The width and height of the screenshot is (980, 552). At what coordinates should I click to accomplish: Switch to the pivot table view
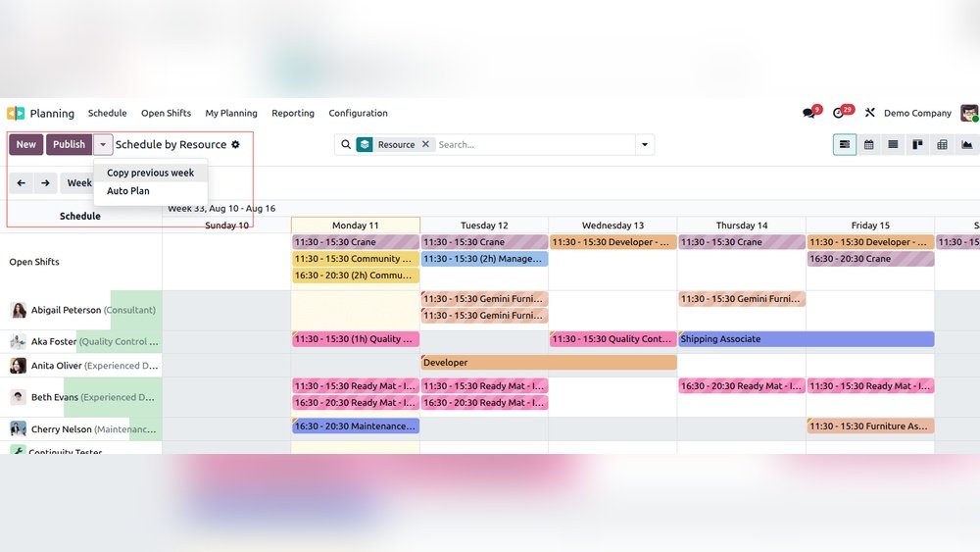[x=942, y=145]
